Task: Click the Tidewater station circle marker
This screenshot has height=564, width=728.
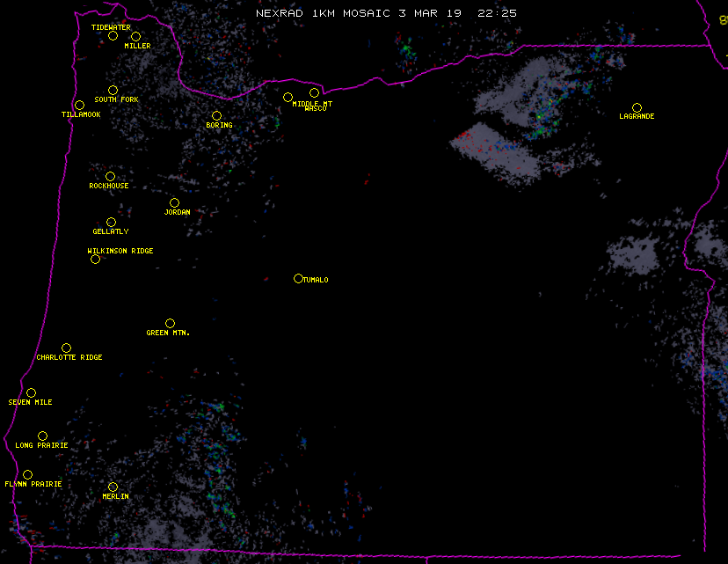Action: pos(113,36)
